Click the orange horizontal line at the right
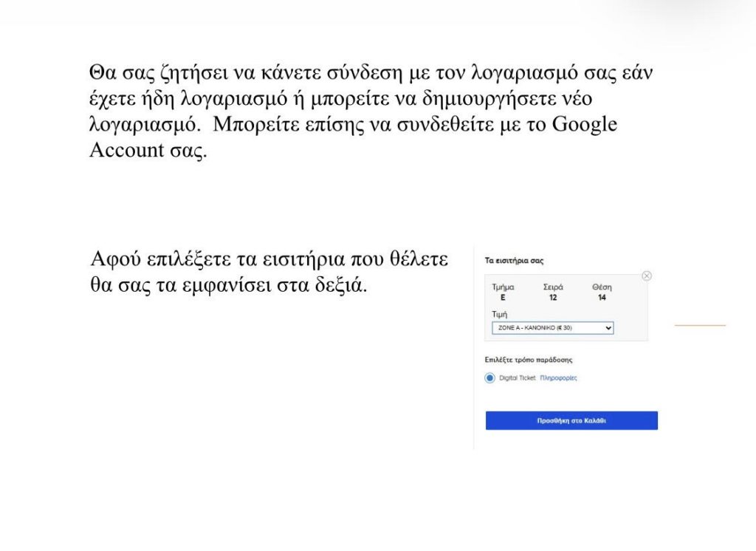This screenshot has width=756, height=551. point(700,325)
